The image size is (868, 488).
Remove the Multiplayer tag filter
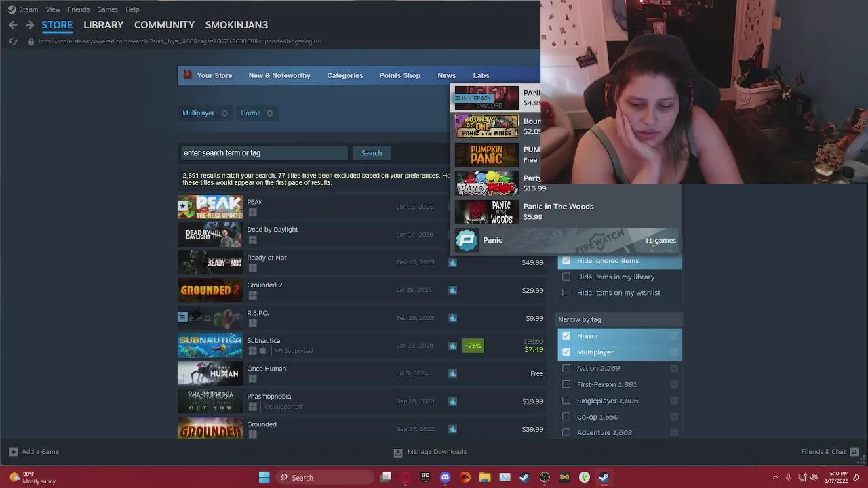[x=224, y=113]
